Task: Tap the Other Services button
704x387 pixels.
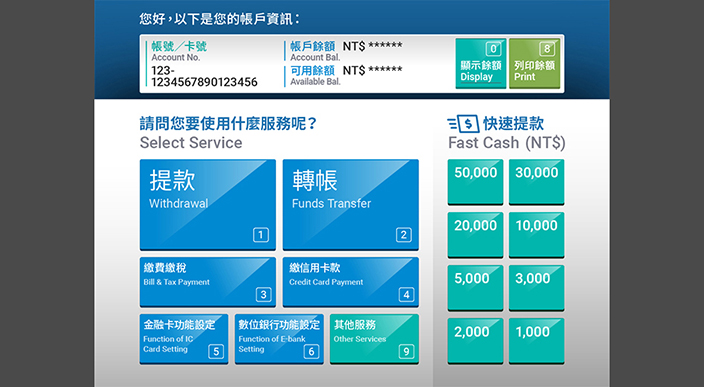Action: click(x=374, y=339)
